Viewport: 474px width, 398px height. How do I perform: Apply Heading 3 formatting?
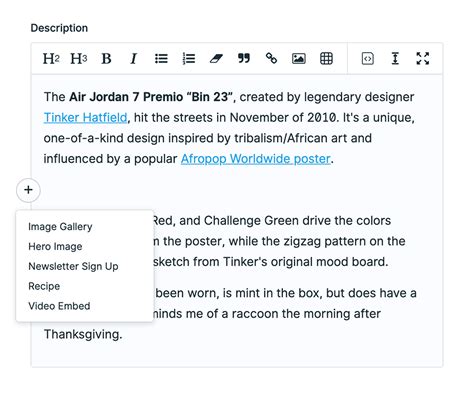click(x=79, y=59)
